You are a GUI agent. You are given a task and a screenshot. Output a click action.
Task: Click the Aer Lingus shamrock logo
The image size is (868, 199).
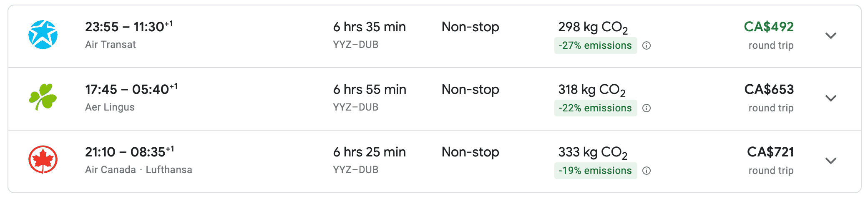43,97
